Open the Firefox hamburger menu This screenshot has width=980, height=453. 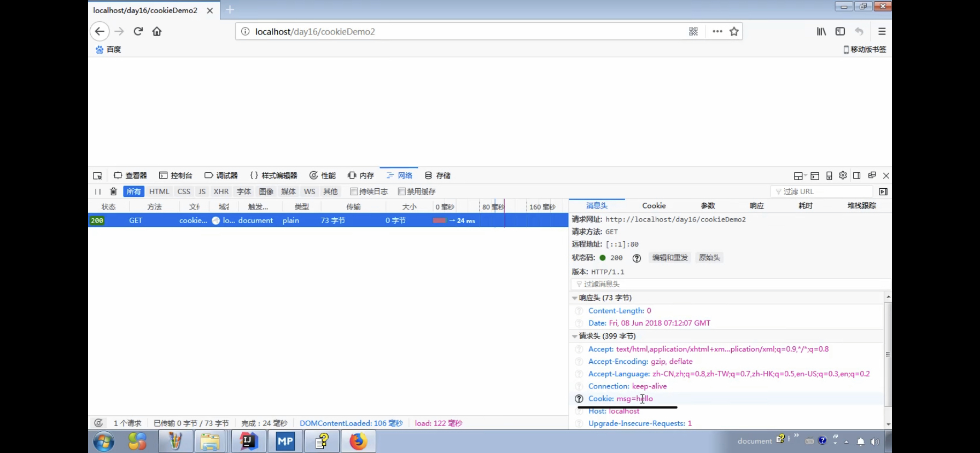click(x=882, y=32)
